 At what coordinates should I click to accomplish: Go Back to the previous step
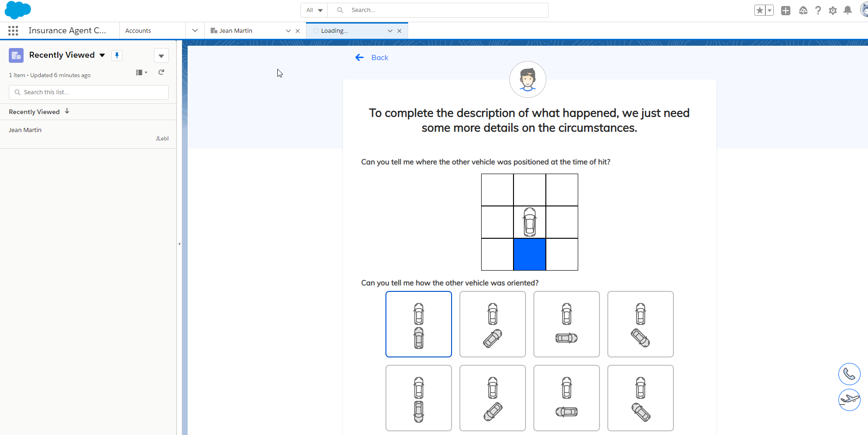[x=372, y=58]
